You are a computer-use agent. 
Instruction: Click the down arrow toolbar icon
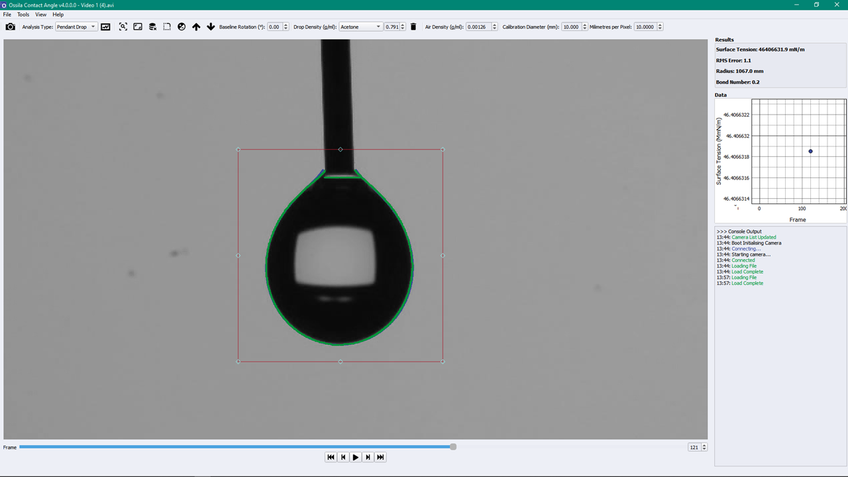(x=210, y=27)
